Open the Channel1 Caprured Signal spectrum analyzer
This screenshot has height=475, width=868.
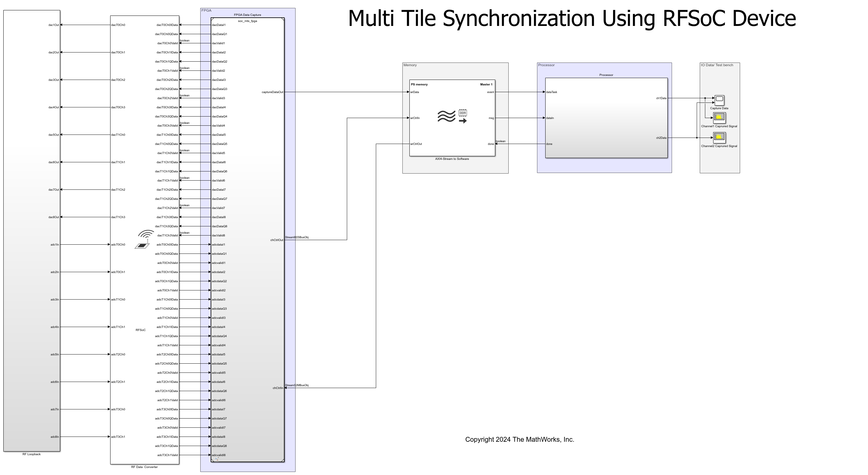(x=719, y=117)
